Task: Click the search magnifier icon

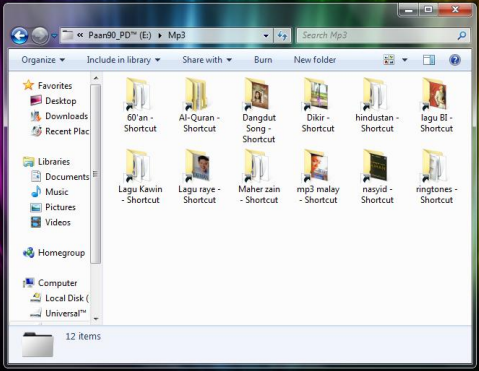Action: [x=462, y=35]
